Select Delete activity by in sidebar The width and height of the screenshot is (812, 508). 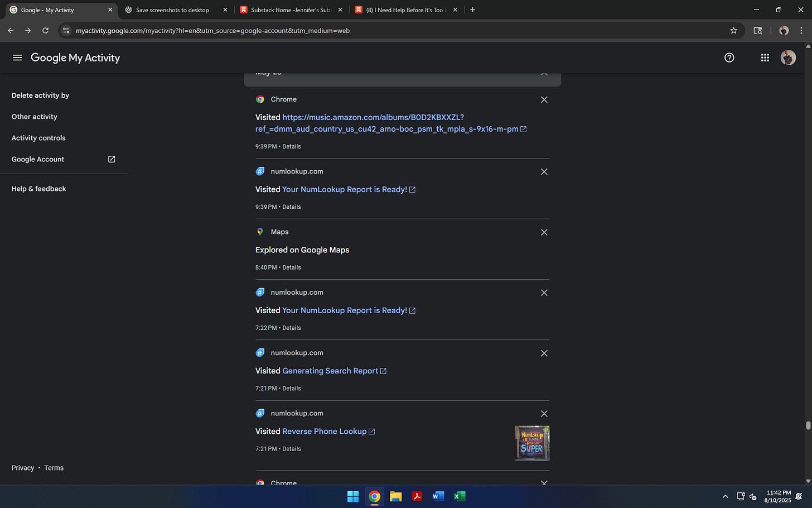(40, 95)
